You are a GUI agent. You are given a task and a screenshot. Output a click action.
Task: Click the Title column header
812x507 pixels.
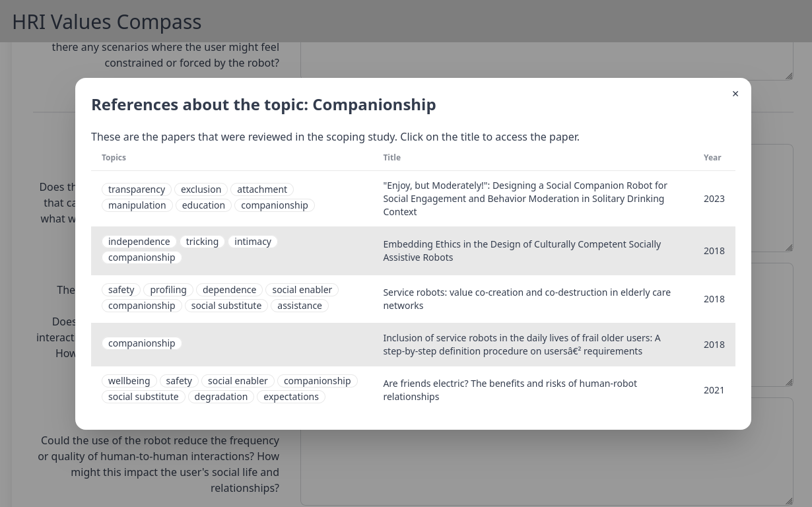(391, 158)
